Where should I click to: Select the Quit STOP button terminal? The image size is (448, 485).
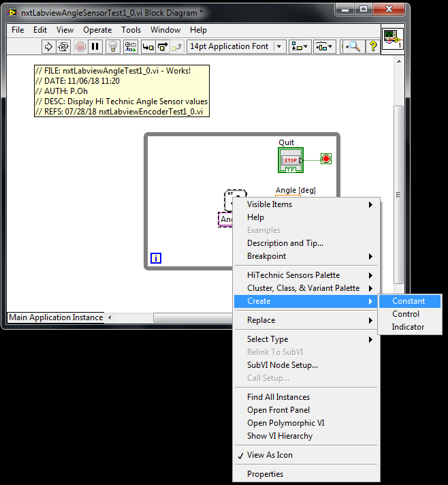(x=291, y=160)
